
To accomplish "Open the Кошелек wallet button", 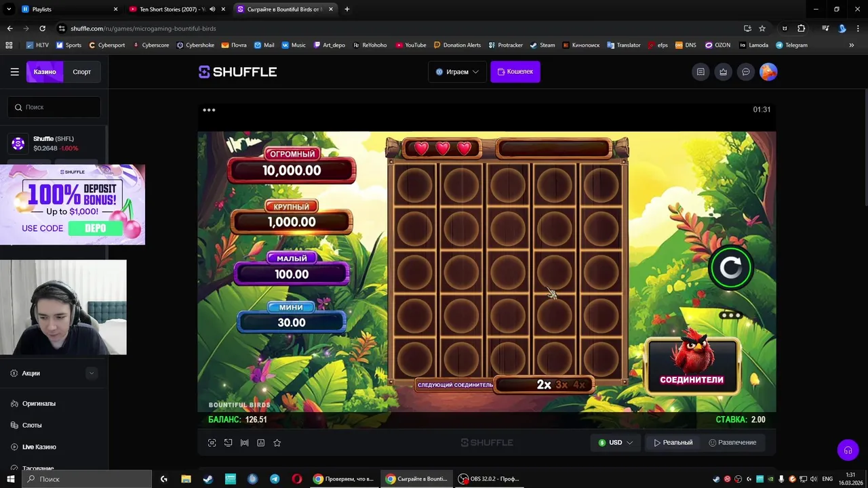I will click(x=515, y=72).
